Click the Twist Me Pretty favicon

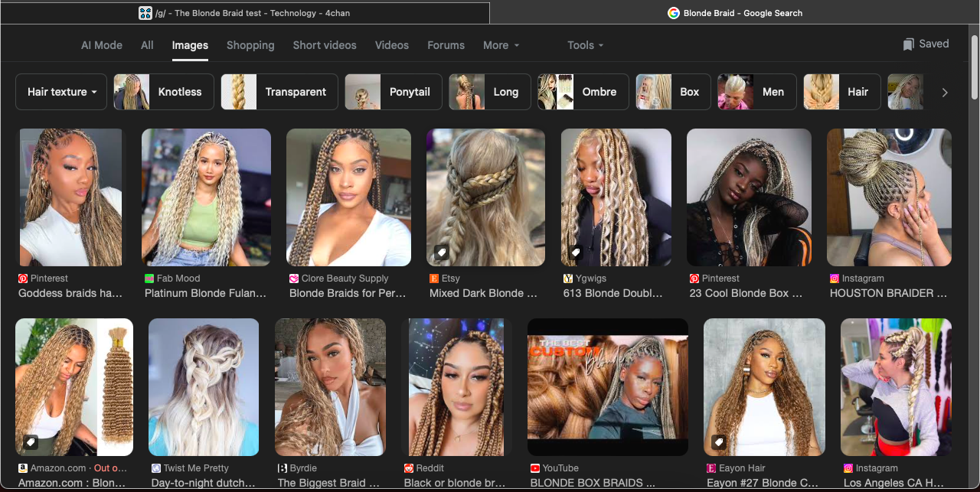point(156,468)
